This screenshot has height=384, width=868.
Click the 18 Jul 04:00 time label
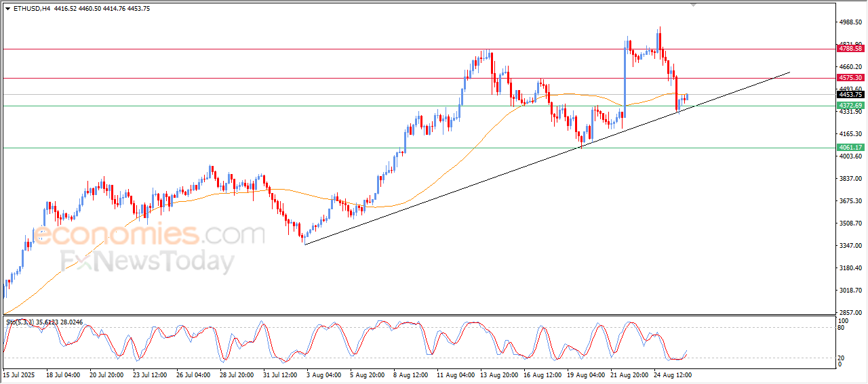click(63, 375)
